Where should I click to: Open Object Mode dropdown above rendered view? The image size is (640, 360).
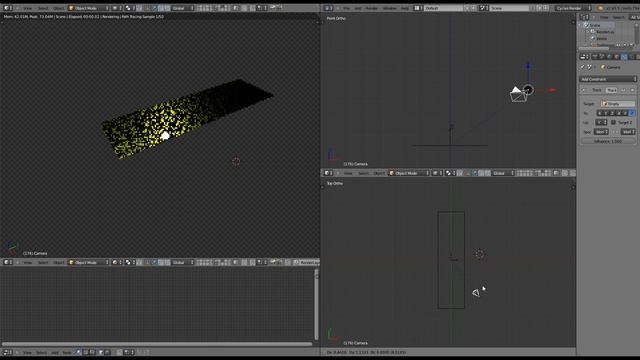(88, 8)
